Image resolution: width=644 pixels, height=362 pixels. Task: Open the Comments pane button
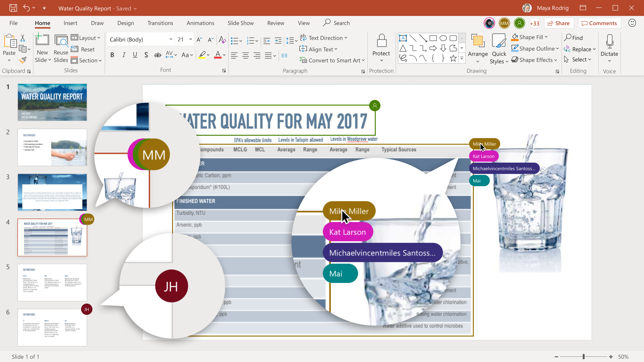(x=600, y=23)
